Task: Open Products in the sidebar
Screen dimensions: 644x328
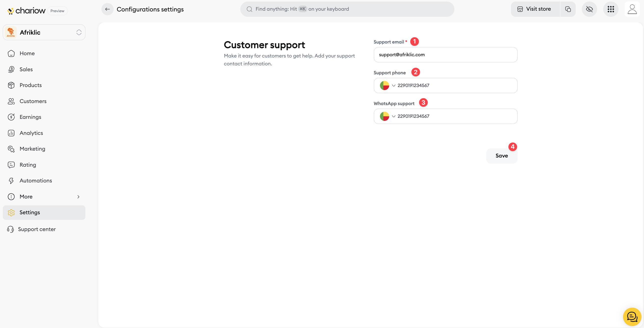Action: pyautogui.click(x=31, y=85)
